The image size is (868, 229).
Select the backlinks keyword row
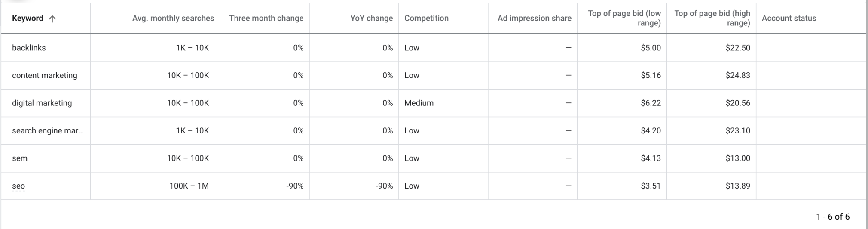pyautogui.click(x=29, y=48)
